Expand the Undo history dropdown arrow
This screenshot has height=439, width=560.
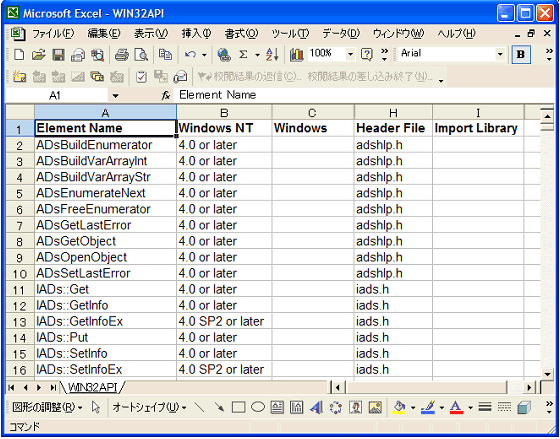point(204,55)
